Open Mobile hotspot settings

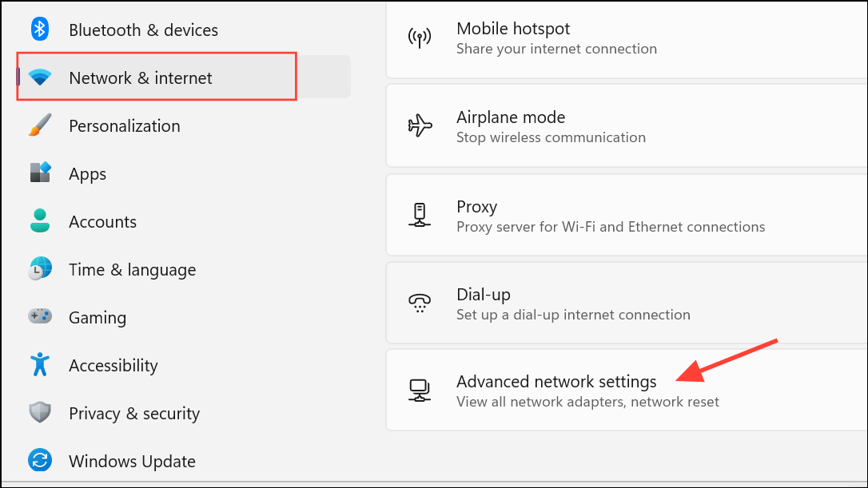pyautogui.click(x=627, y=38)
